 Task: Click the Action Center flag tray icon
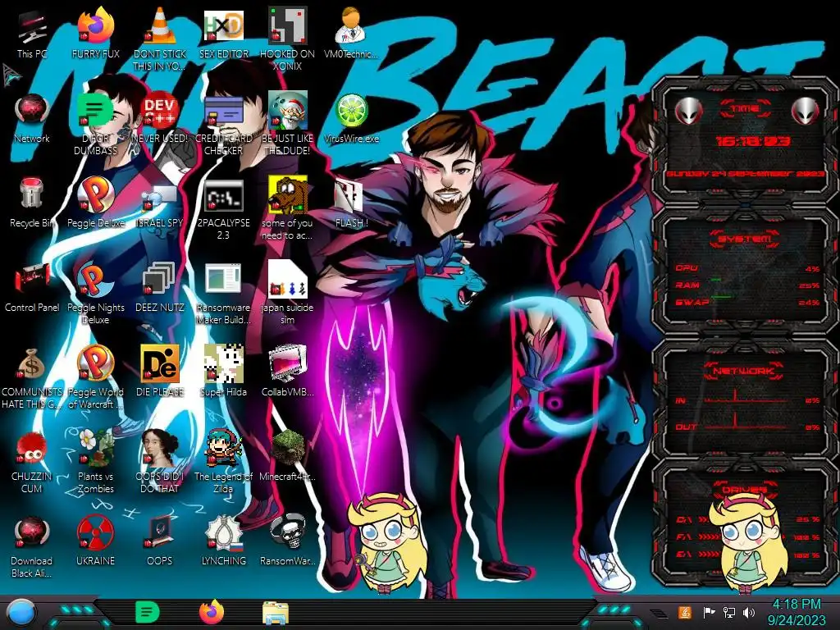pos(709,612)
